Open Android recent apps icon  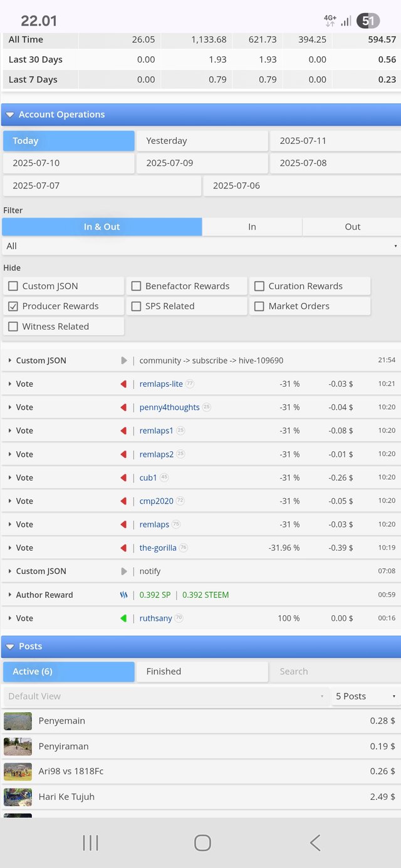tap(90, 843)
